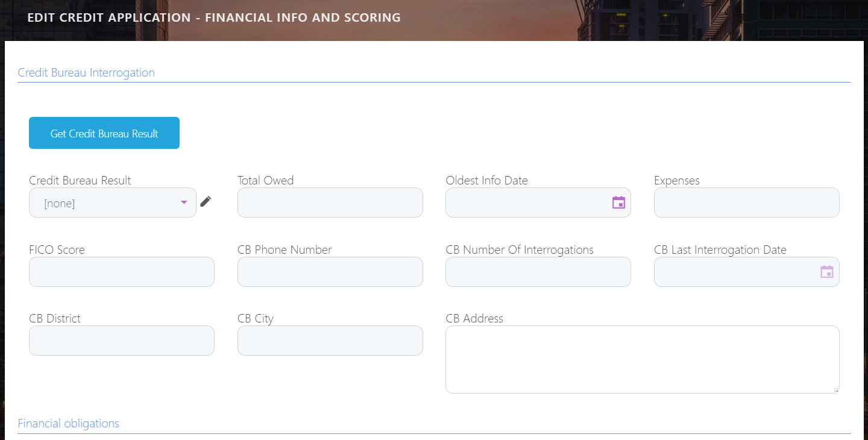The height and width of the screenshot is (440, 868).
Task: Click the CB Address resize handle
Action: (836, 391)
